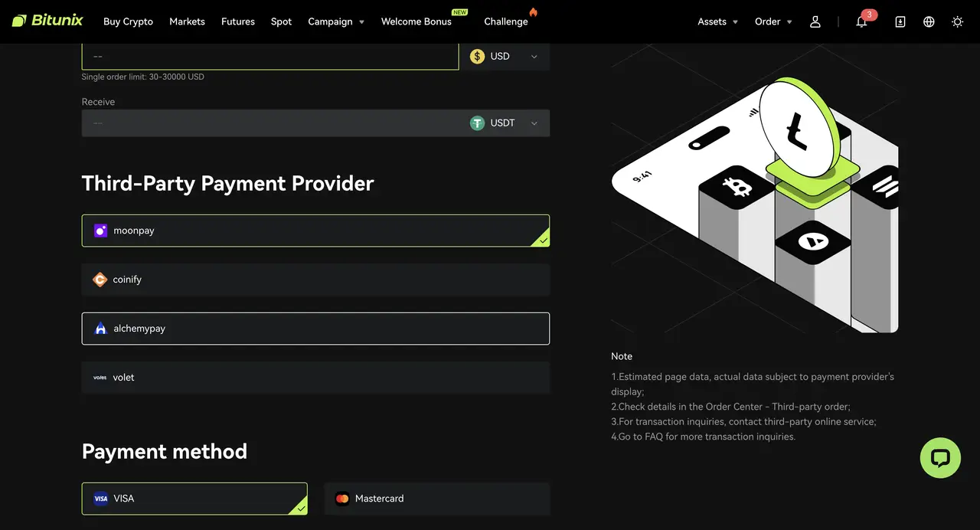Open the USD currency dropdown
The height and width of the screenshot is (530, 980).
click(505, 56)
